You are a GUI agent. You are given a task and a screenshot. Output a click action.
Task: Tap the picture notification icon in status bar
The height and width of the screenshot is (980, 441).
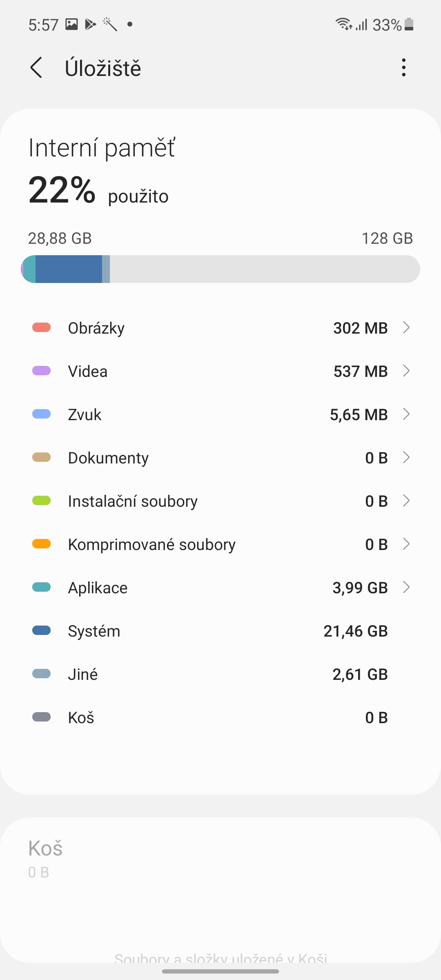click(71, 24)
